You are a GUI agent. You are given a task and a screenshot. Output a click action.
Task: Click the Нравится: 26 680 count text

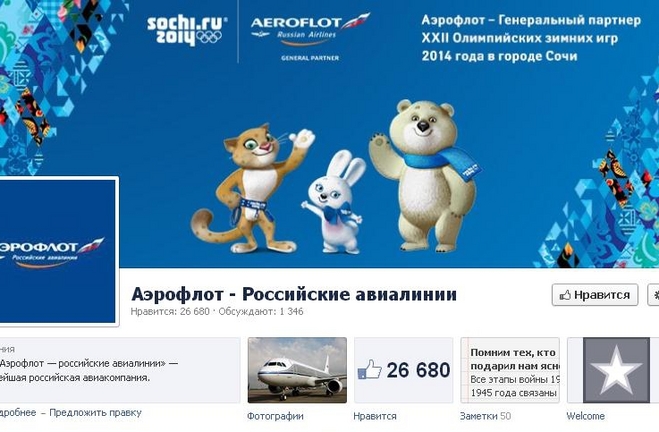point(170,311)
